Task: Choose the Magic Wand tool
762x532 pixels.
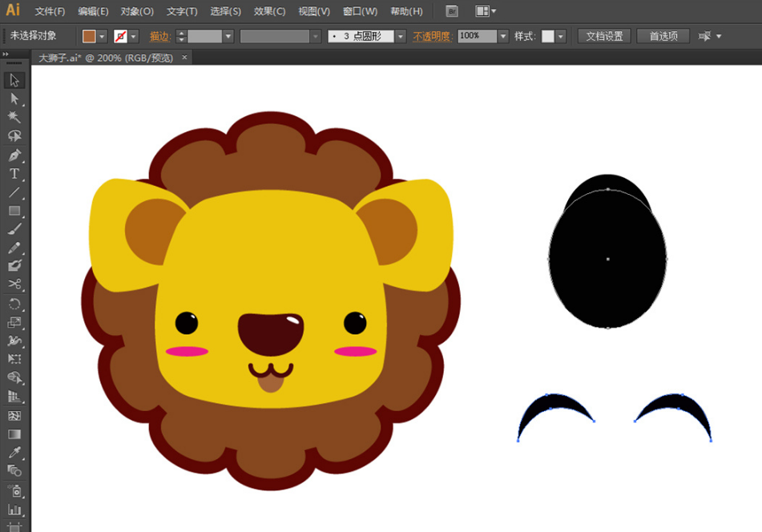Action: [x=14, y=117]
